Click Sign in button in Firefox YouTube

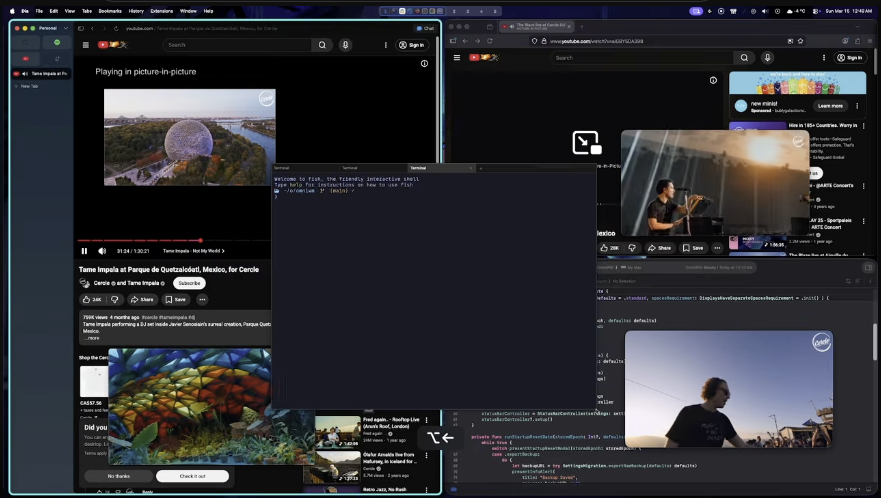click(x=850, y=57)
